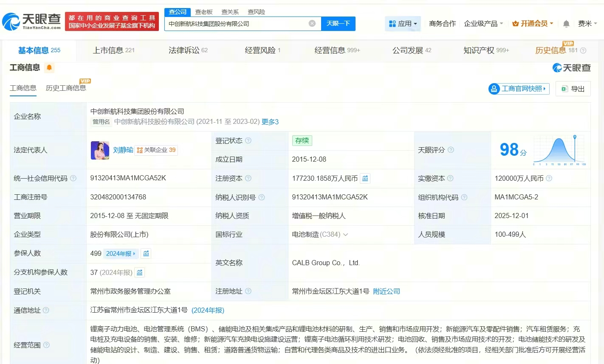Select the 查公司 search tab
The height and width of the screenshot is (364, 604).
pyautogui.click(x=178, y=12)
